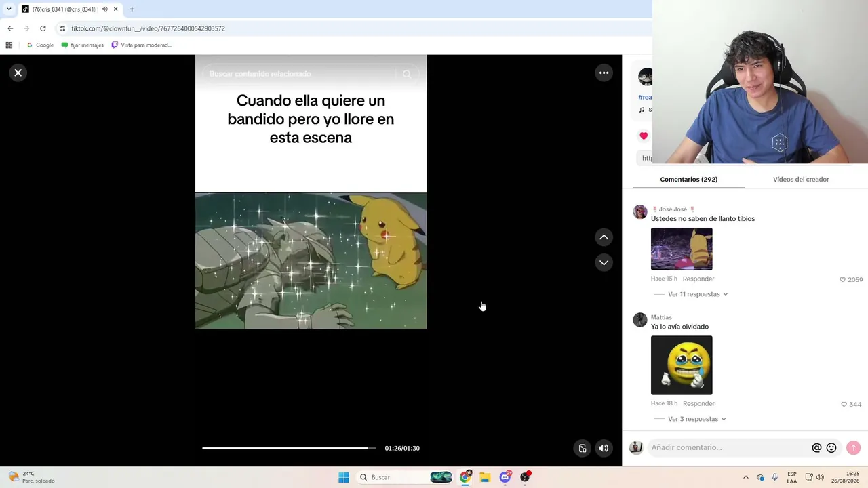Click the music note icon in the info panel
The image size is (868, 488).
coord(642,110)
